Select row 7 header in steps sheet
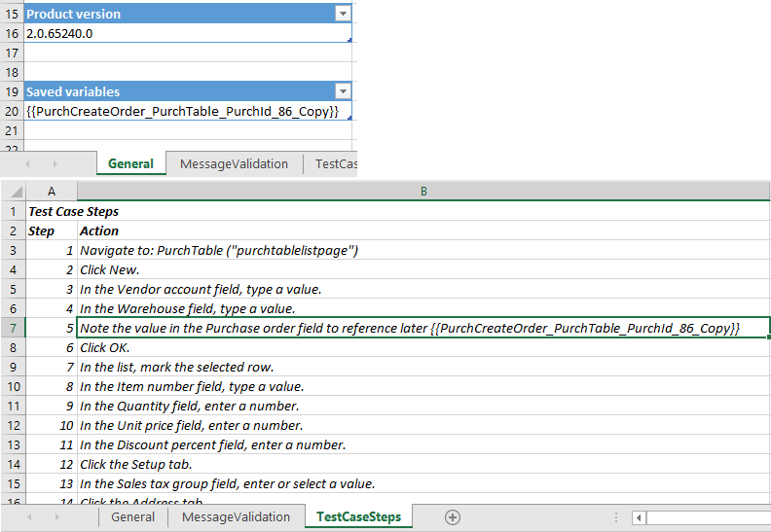Image resolution: width=771 pixels, height=532 pixels. click(x=12, y=328)
